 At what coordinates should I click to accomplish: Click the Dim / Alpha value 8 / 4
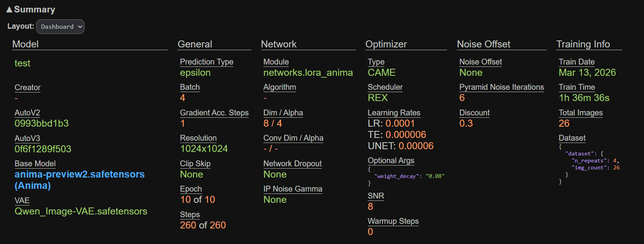[x=273, y=124]
